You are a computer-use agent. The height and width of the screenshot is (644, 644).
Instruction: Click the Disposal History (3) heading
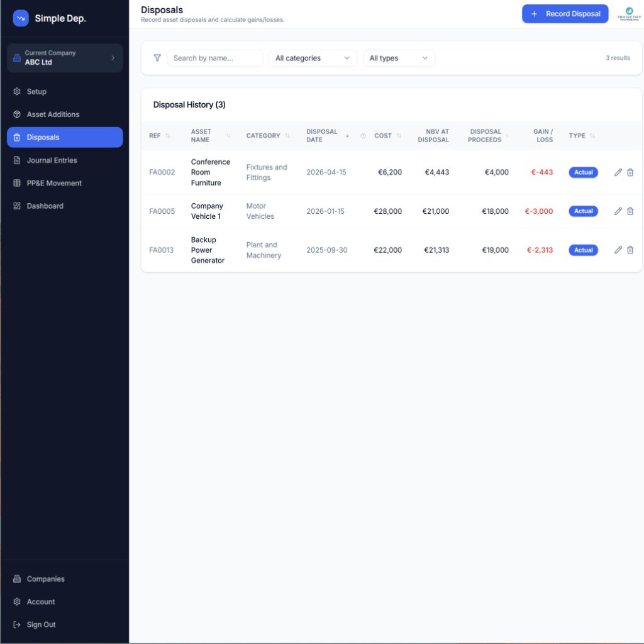pos(189,105)
